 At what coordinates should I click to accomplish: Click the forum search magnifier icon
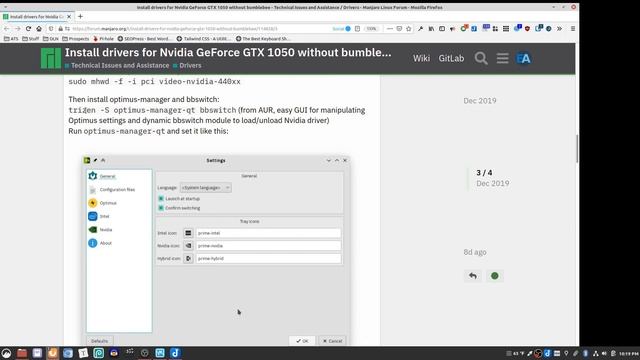tap(481, 58)
